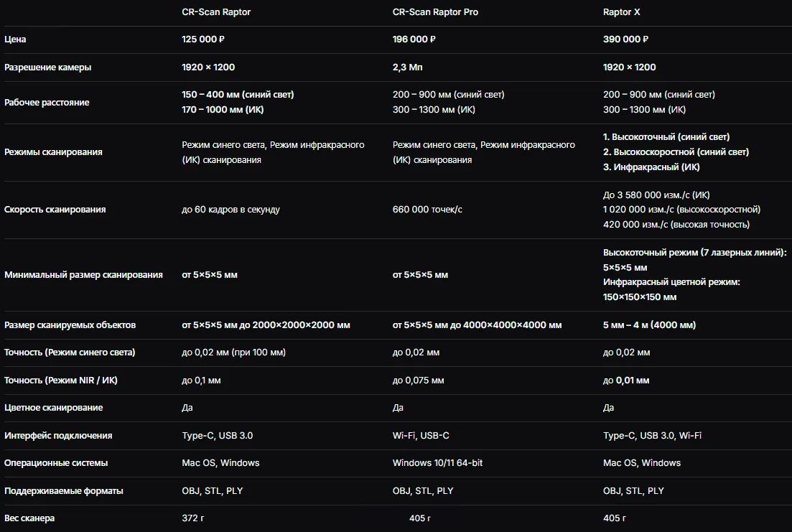Select the 125 000 ₽ price cell

click(x=203, y=39)
